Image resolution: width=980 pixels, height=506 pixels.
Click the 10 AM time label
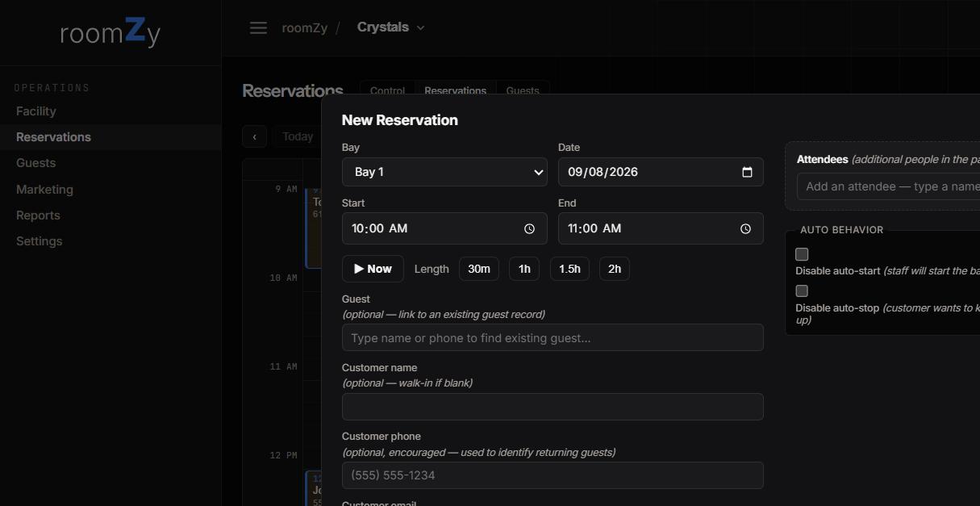pyautogui.click(x=283, y=278)
